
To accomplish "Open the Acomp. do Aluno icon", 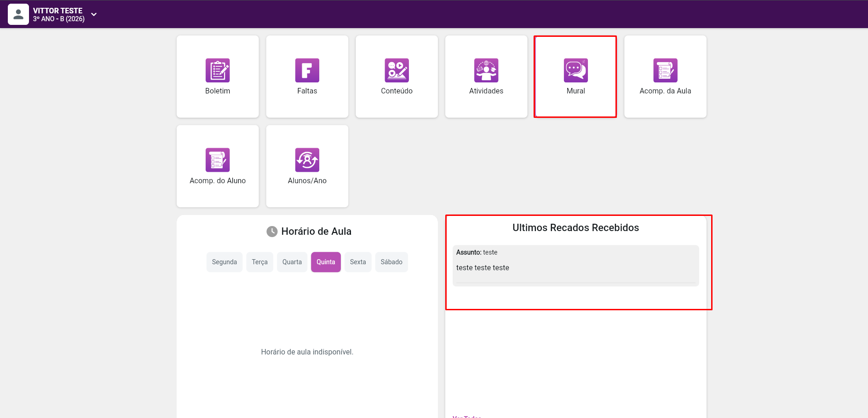I will coord(218,160).
